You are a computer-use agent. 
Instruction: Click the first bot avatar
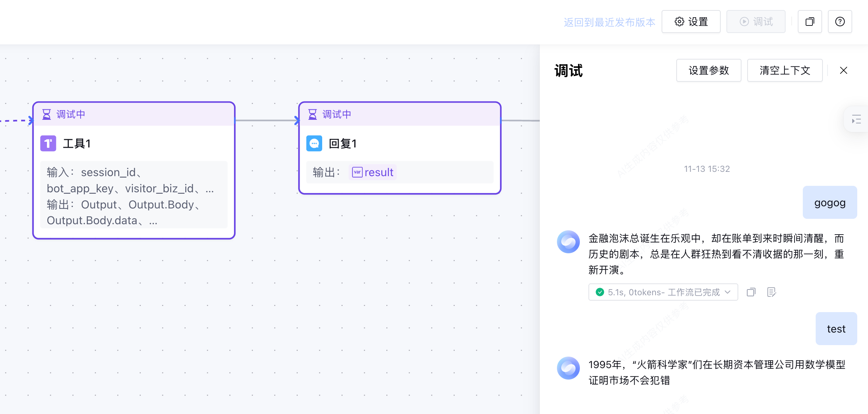tap(568, 242)
